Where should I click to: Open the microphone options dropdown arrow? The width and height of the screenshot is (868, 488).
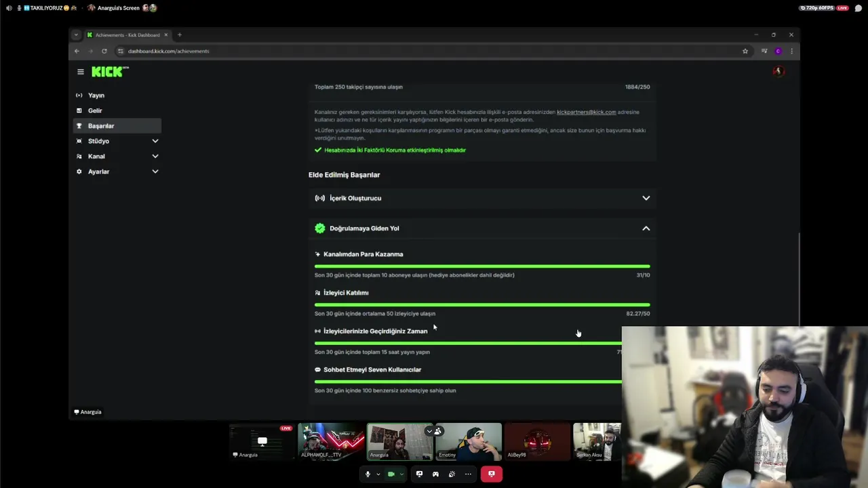(x=378, y=474)
